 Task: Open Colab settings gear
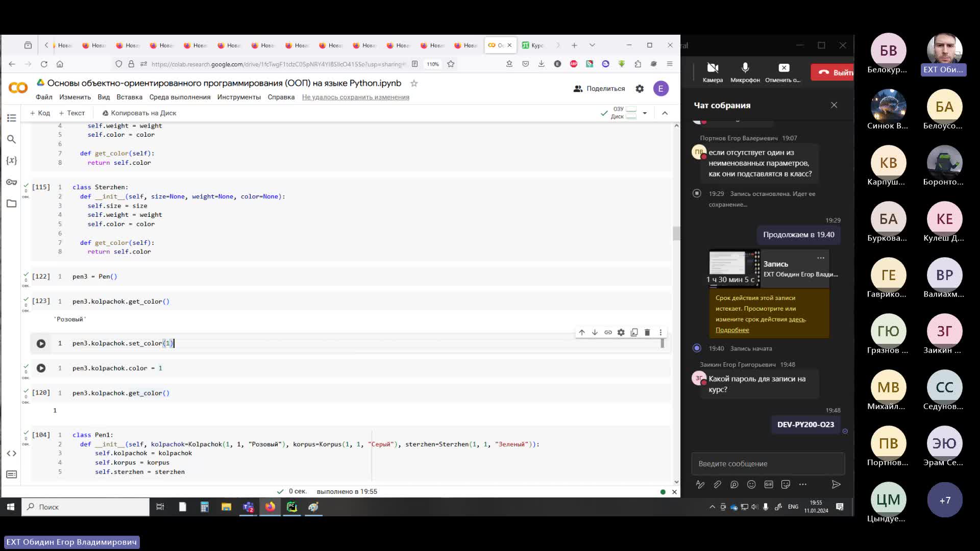click(640, 89)
